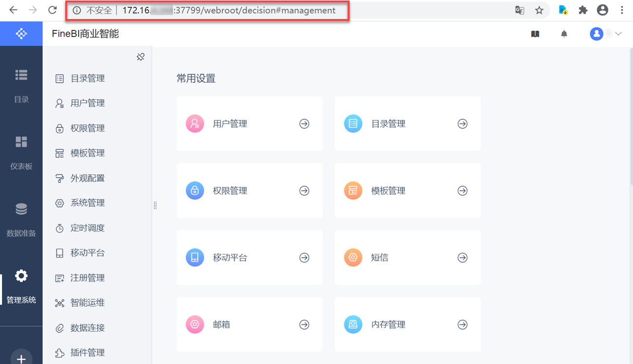Click the side menu resize handle

click(155, 205)
